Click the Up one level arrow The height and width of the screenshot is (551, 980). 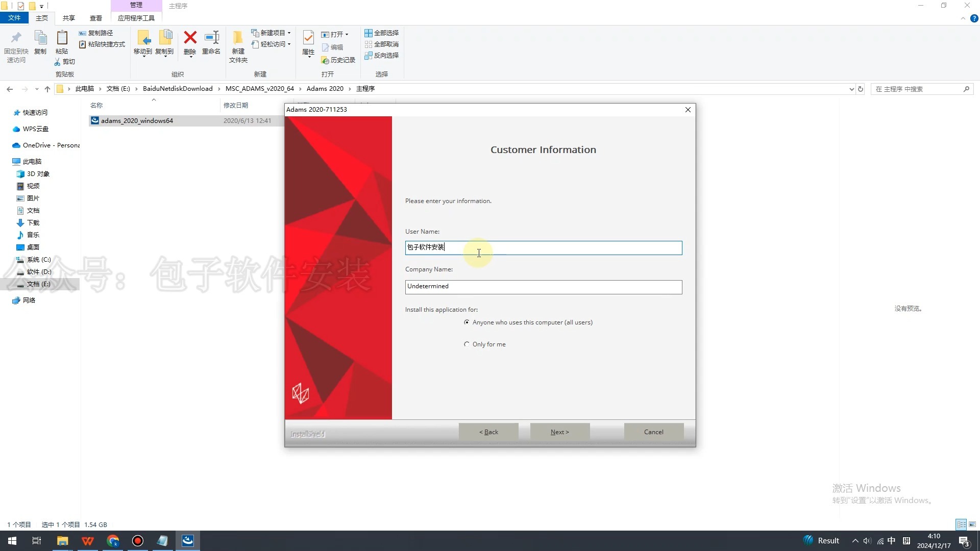pos(47,89)
